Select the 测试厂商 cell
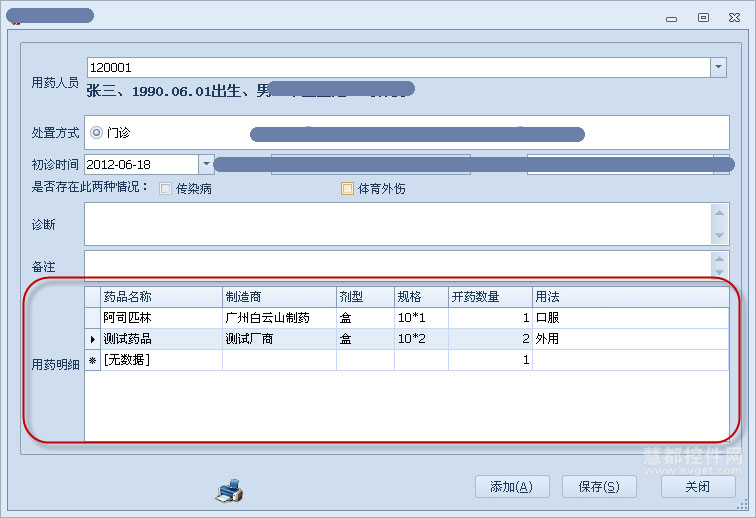 [x=279, y=339]
